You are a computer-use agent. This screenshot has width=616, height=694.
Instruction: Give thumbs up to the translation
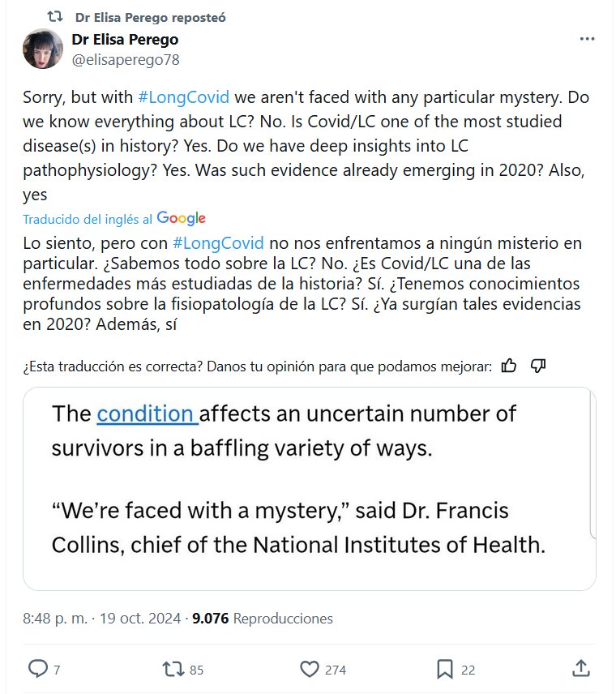tap(509, 366)
